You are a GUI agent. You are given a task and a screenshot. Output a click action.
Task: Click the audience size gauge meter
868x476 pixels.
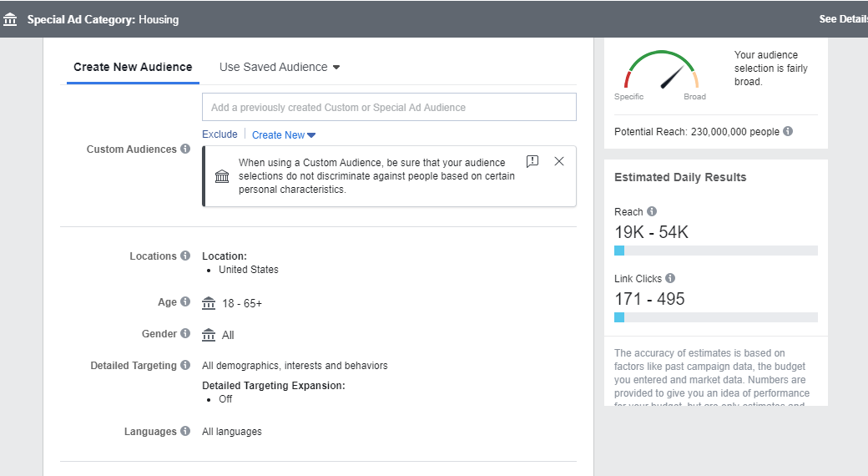(662, 70)
